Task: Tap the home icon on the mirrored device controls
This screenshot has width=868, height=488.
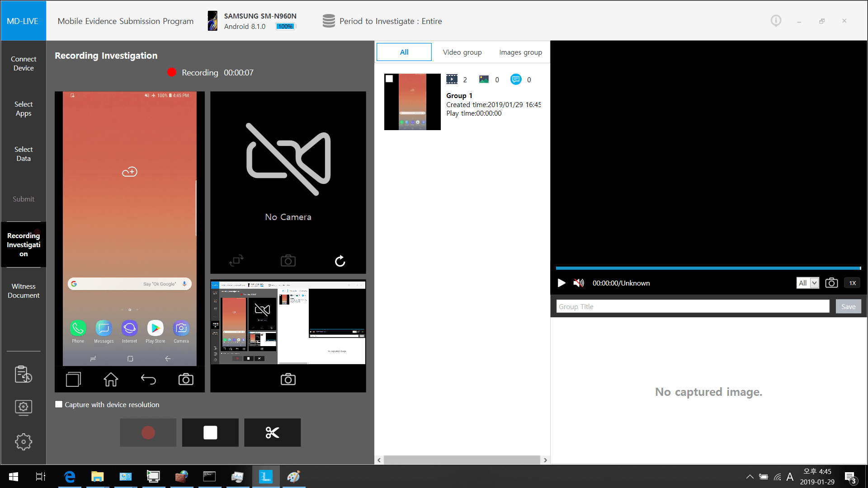Action: pos(110,379)
